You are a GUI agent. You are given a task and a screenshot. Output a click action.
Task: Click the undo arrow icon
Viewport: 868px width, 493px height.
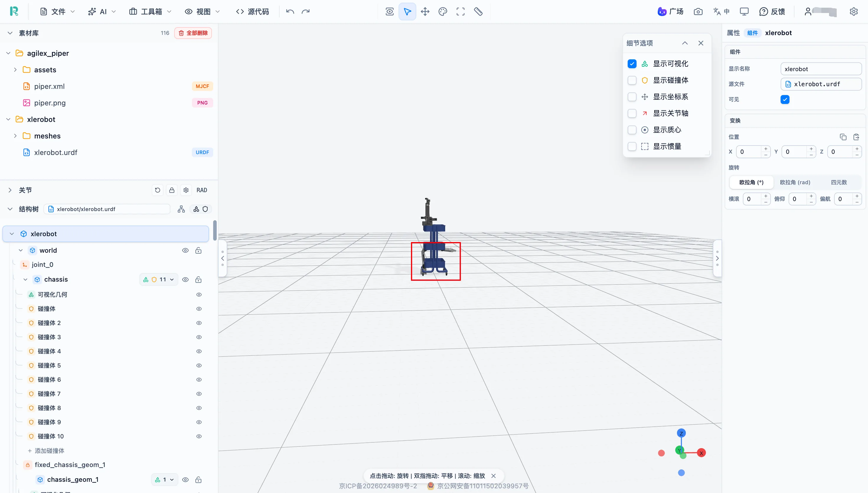[290, 12]
